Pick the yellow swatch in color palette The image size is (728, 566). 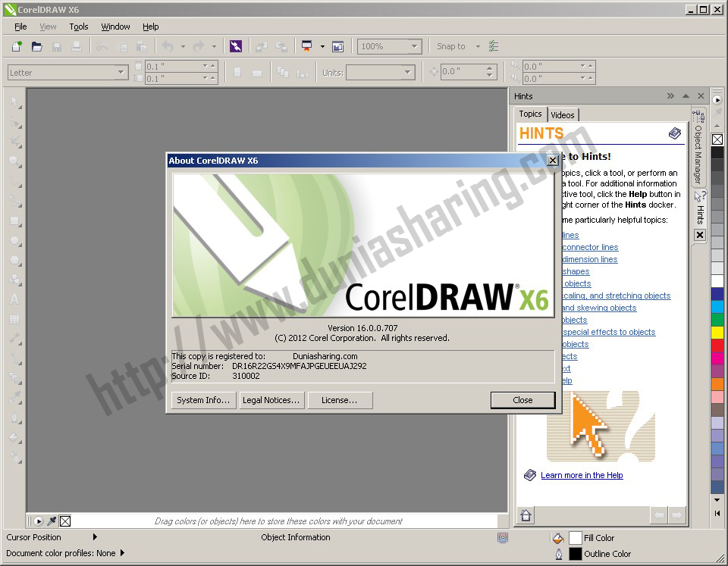717,332
